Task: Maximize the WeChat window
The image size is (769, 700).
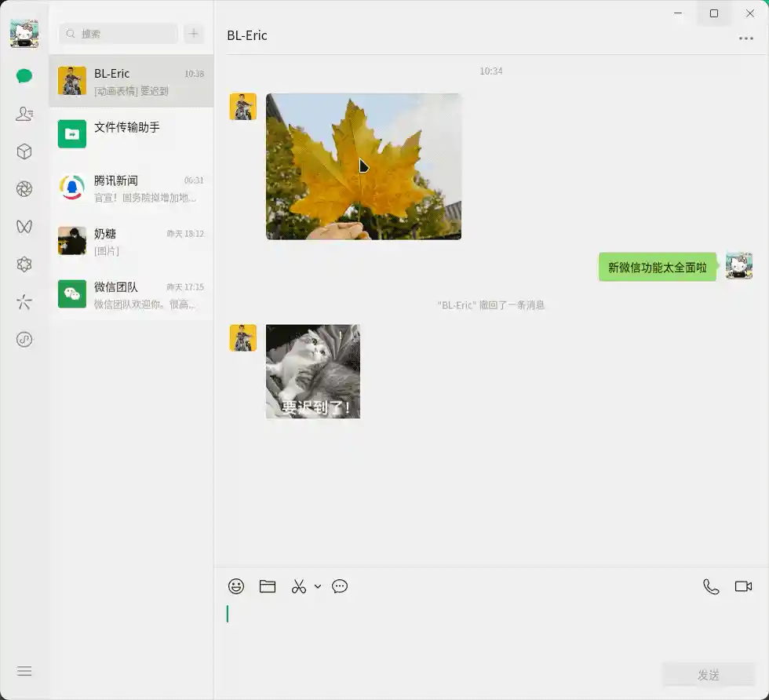Action: (x=714, y=13)
